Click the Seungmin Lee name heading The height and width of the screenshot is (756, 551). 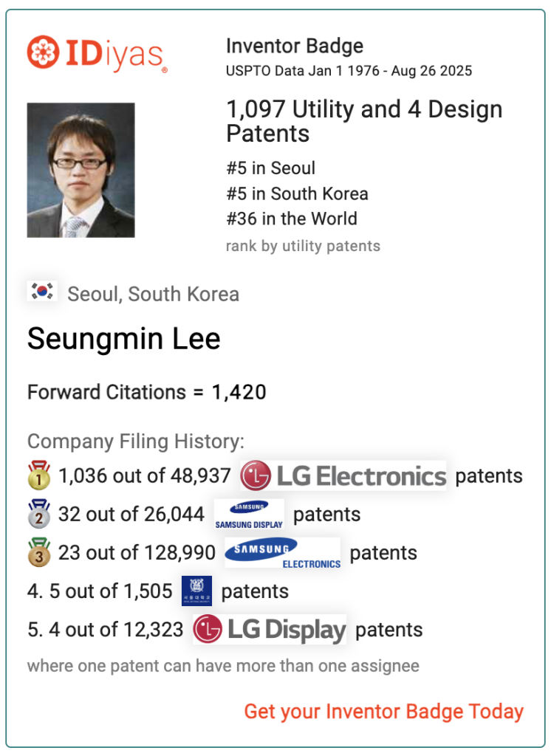point(124,339)
